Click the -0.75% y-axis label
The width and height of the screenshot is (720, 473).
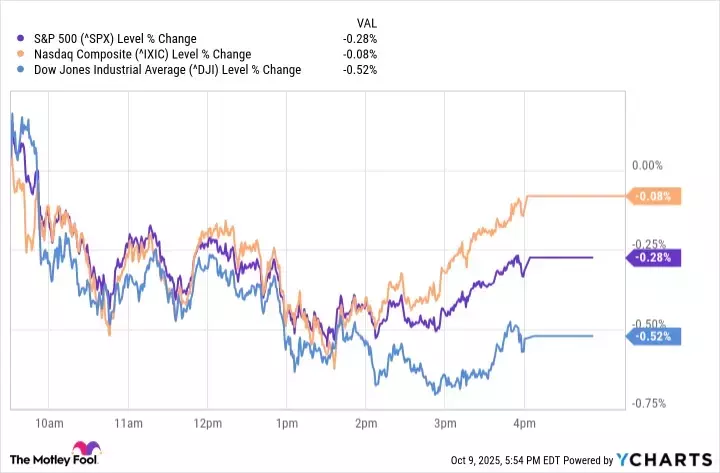tap(649, 403)
